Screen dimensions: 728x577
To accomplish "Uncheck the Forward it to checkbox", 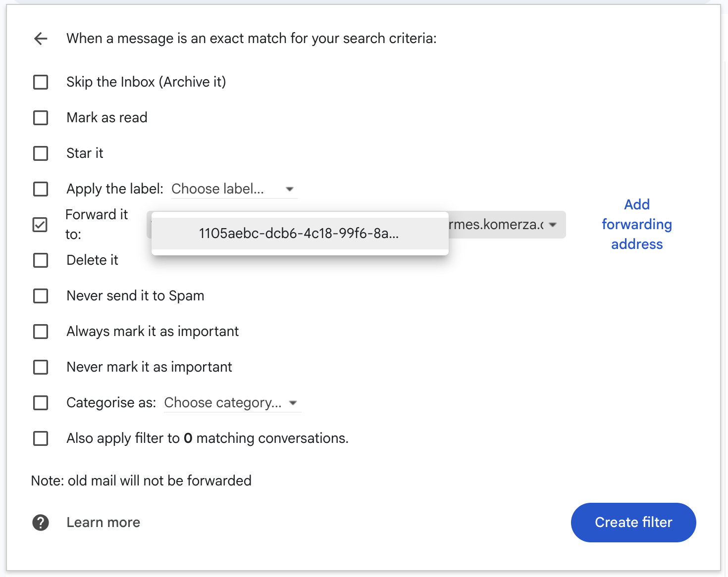I will click(40, 225).
